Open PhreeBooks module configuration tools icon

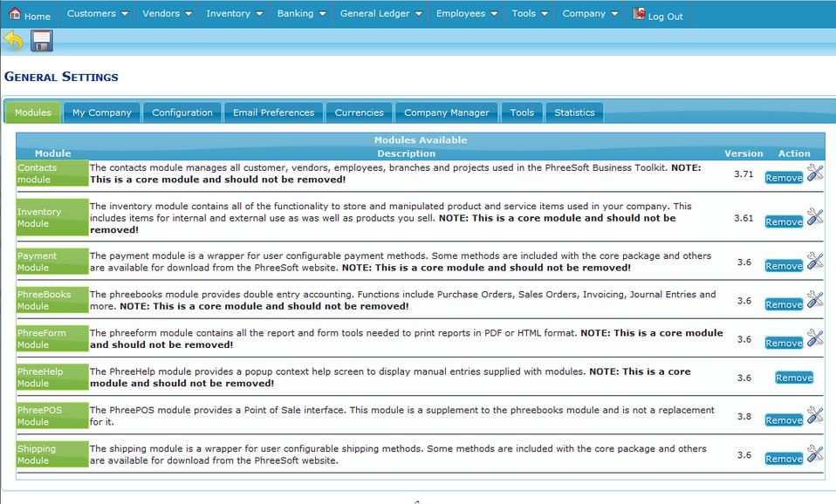tap(815, 300)
